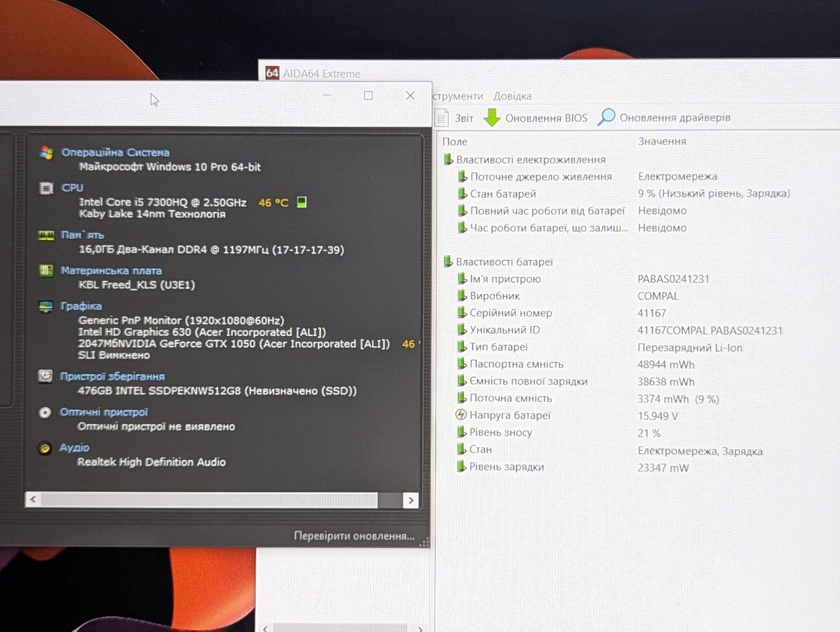Click the speaker icon beside Аудіо
The width and height of the screenshot is (840, 632).
pyautogui.click(x=45, y=448)
